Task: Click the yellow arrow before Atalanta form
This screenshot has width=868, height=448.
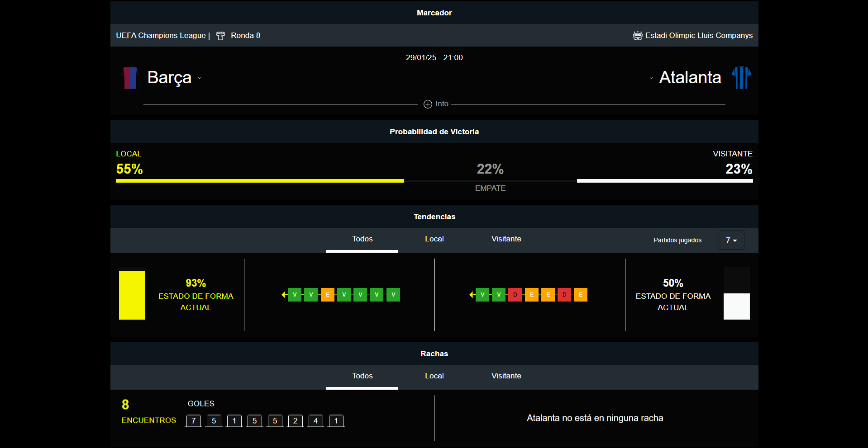Action: point(472,295)
